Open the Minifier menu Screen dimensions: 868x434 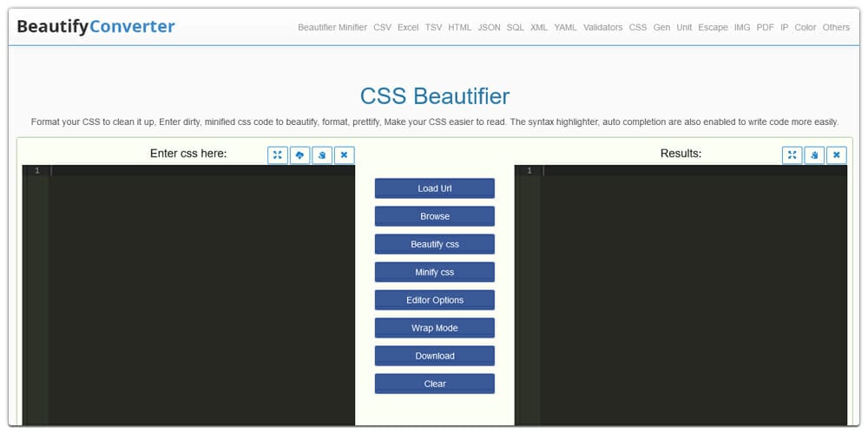[x=352, y=27]
